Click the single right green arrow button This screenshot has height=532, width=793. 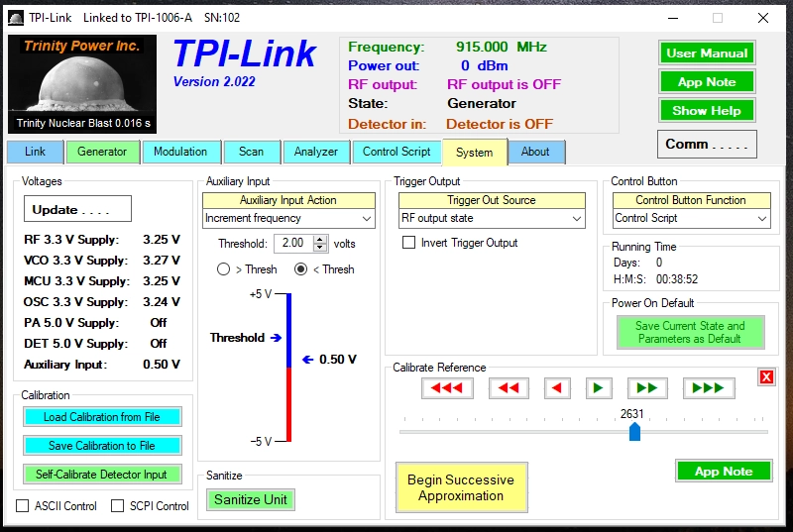point(599,388)
